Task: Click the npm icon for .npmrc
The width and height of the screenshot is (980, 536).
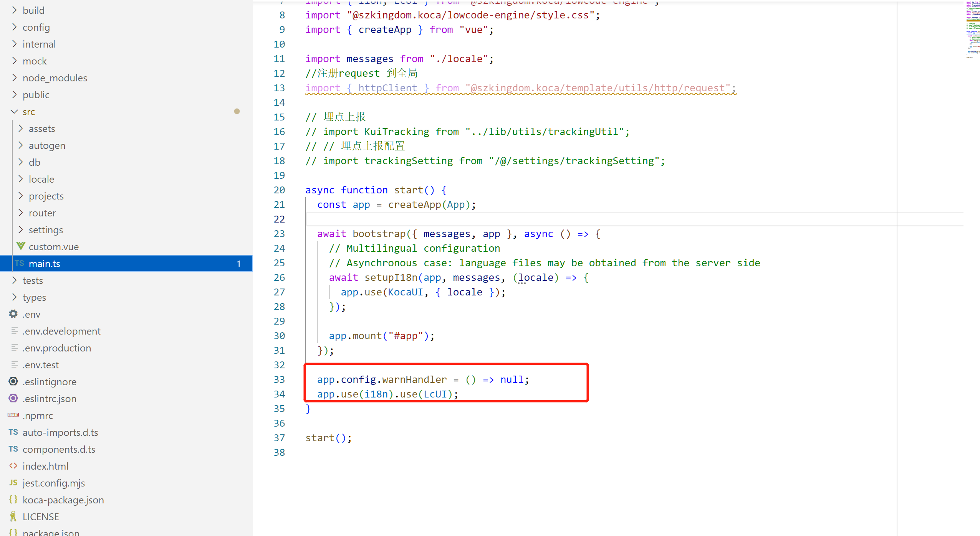Action: click(x=13, y=415)
